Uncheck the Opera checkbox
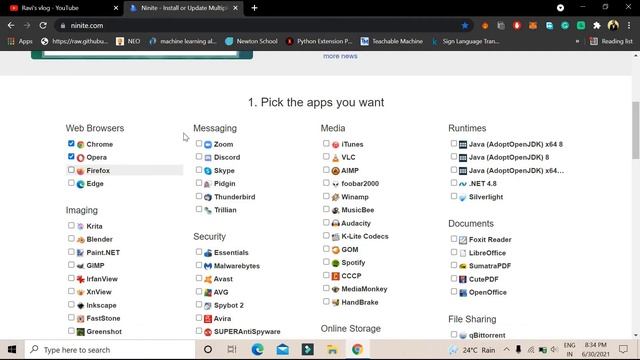 pos(71,156)
